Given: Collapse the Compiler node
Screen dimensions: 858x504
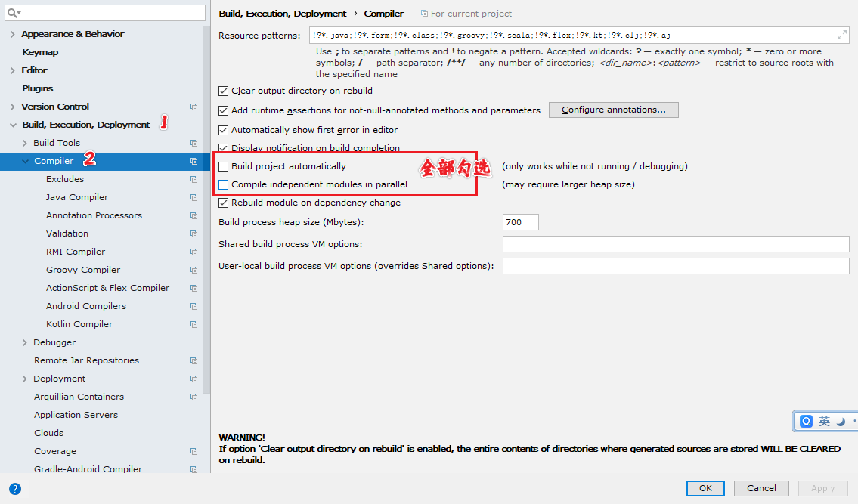Looking at the screenshot, I should click(25, 161).
